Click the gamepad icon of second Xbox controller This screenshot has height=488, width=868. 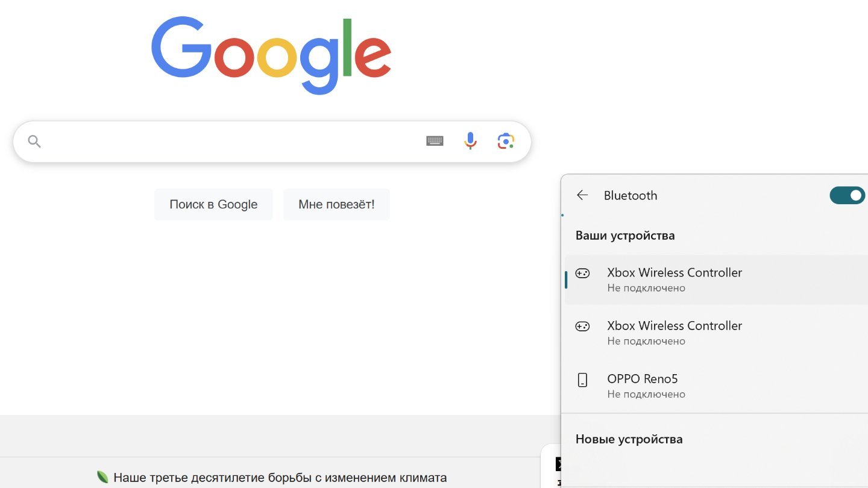point(582,327)
